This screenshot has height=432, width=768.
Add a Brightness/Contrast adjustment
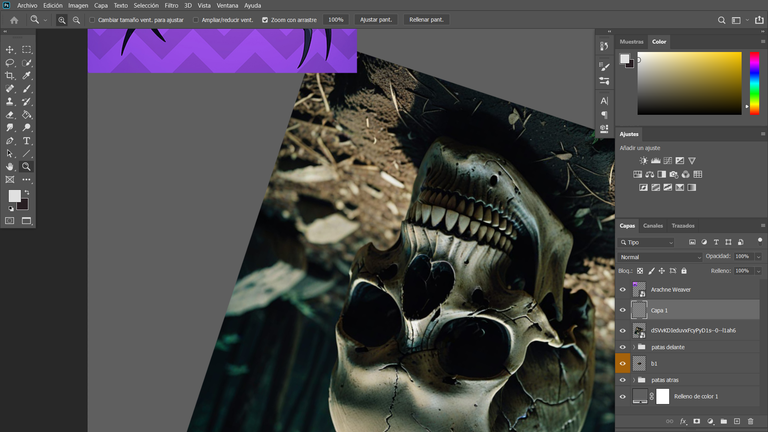coord(643,161)
